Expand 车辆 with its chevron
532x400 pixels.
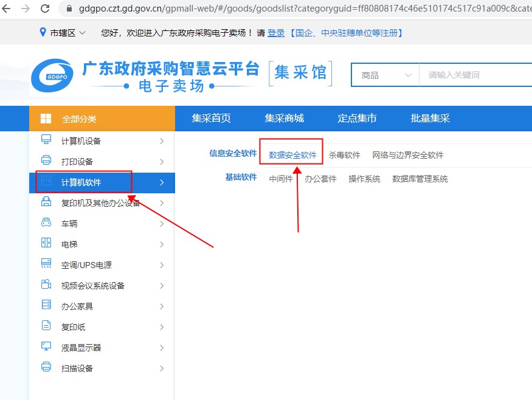tap(162, 224)
